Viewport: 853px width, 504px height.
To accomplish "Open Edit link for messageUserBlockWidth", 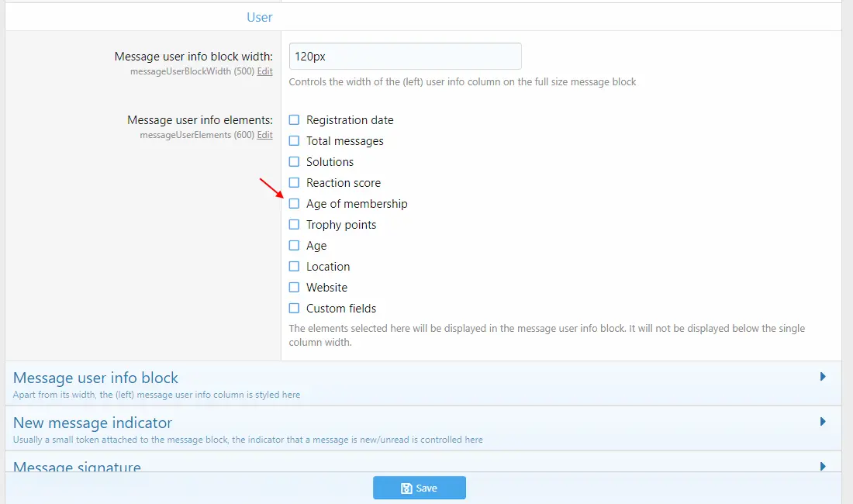I will [x=265, y=71].
